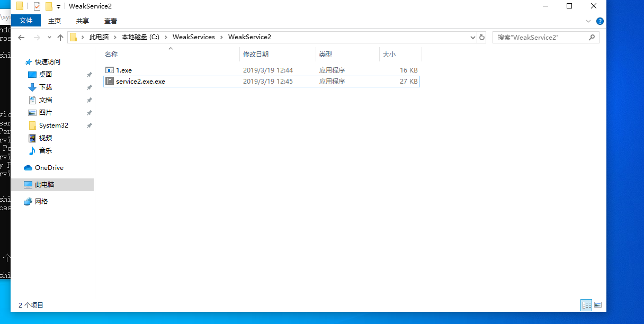Click the Quick access star icon
The width and height of the screenshot is (644, 324).
point(28,62)
